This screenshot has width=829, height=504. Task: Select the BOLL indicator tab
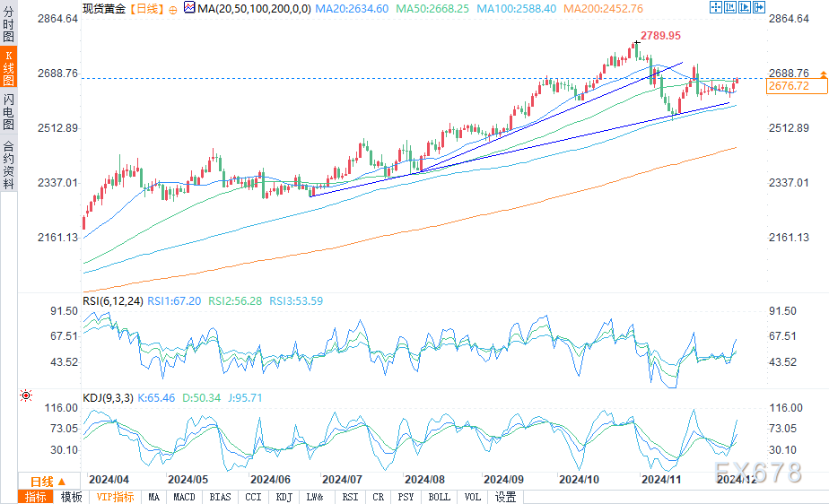click(440, 497)
